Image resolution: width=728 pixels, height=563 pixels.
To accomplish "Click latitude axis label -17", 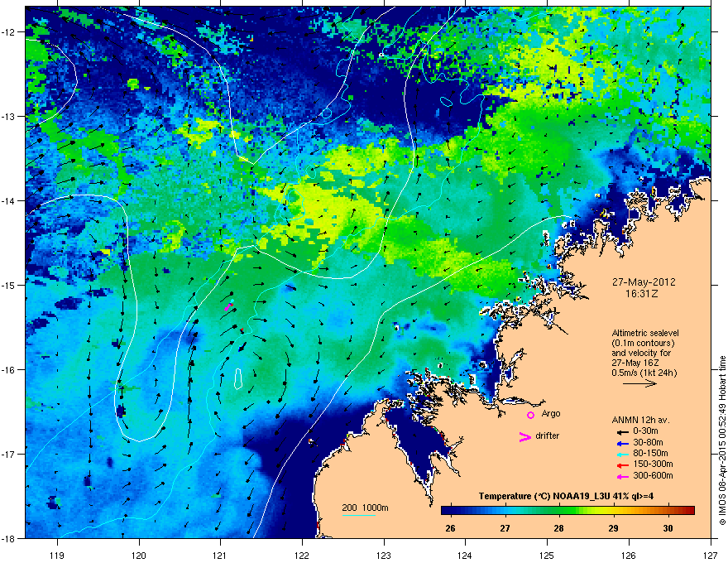I will [9, 454].
